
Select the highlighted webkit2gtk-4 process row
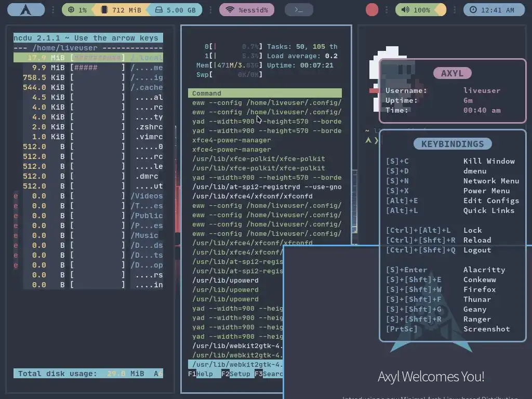click(235, 364)
